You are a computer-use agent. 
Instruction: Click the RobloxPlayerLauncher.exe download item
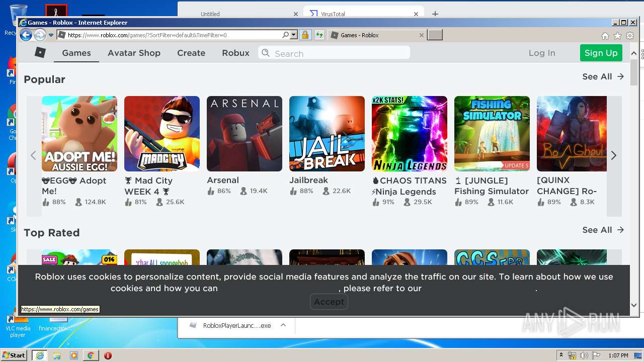(230, 325)
